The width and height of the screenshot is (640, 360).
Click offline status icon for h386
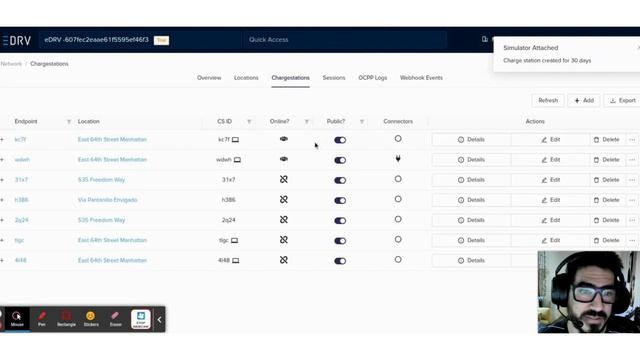coord(284,200)
